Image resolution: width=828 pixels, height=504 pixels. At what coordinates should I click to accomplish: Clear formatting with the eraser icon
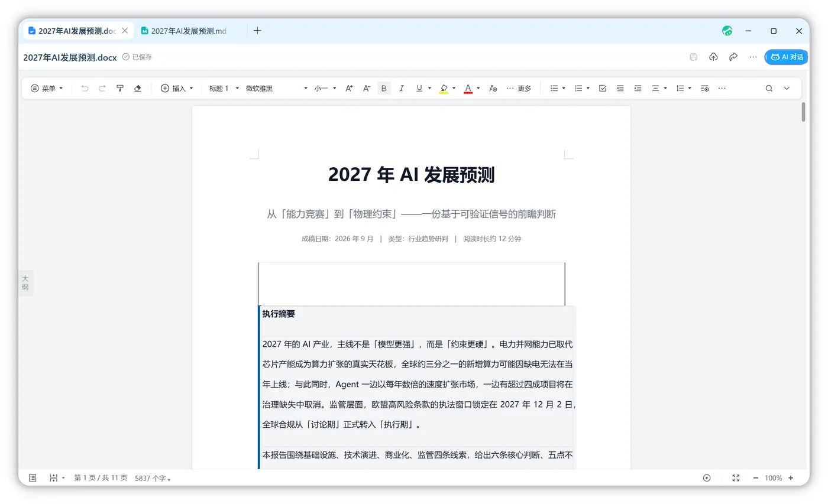click(138, 88)
